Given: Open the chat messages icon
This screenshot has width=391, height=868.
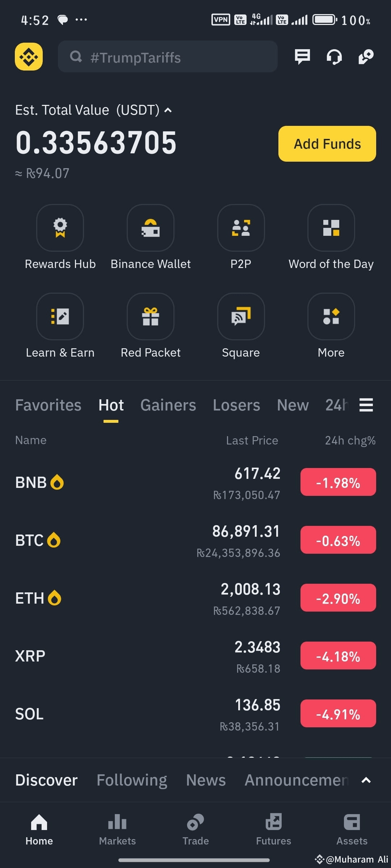Looking at the screenshot, I should click(302, 57).
